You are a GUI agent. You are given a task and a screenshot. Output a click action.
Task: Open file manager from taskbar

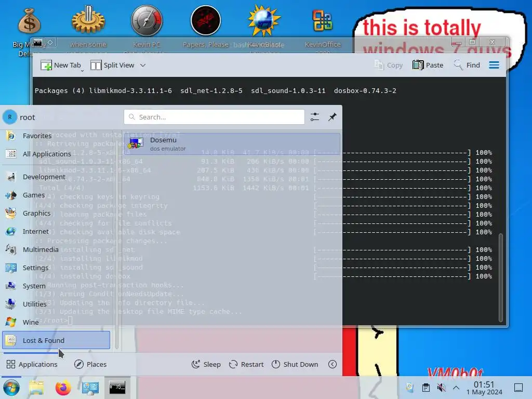click(37, 388)
